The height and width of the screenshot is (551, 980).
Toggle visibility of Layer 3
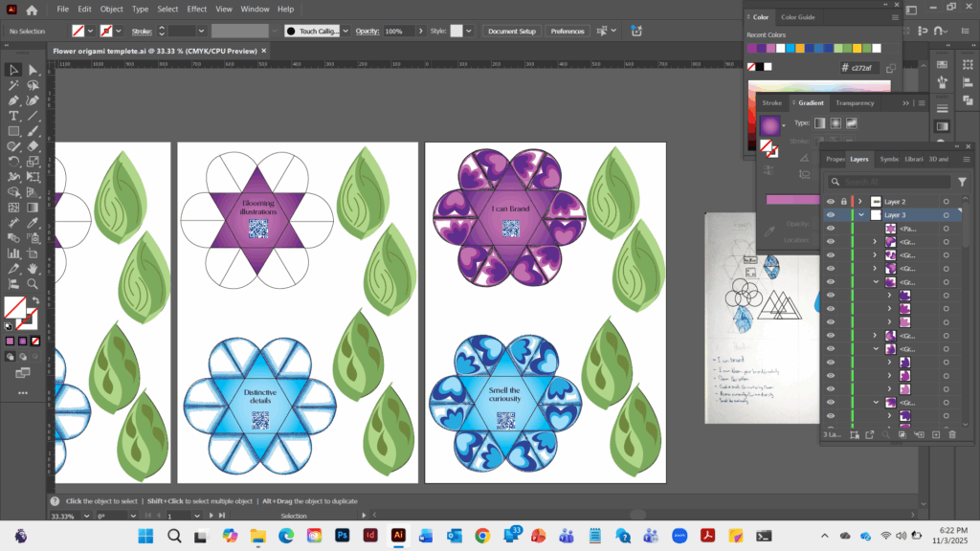pos(830,215)
